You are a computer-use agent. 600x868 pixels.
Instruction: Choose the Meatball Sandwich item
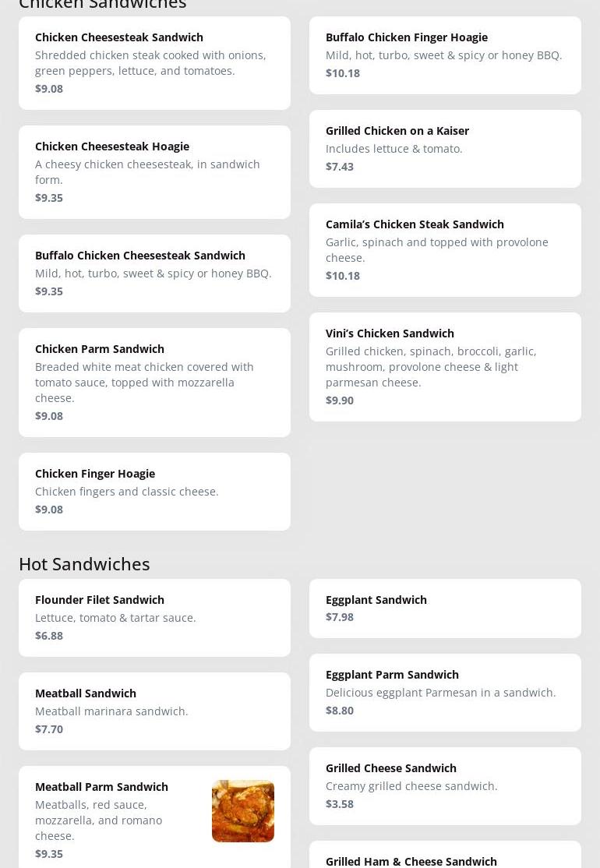(154, 711)
